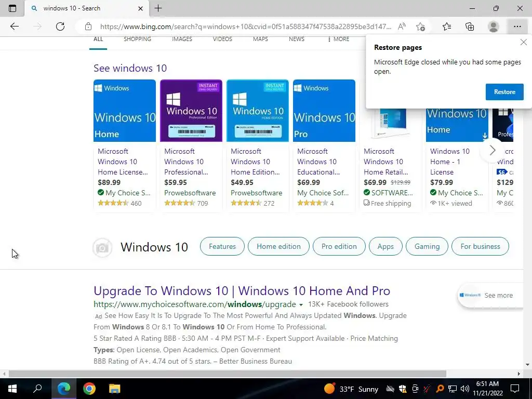Viewport: 532px width, 399px height.
Task: Dismiss the Restore pages popup
Action: point(524,42)
